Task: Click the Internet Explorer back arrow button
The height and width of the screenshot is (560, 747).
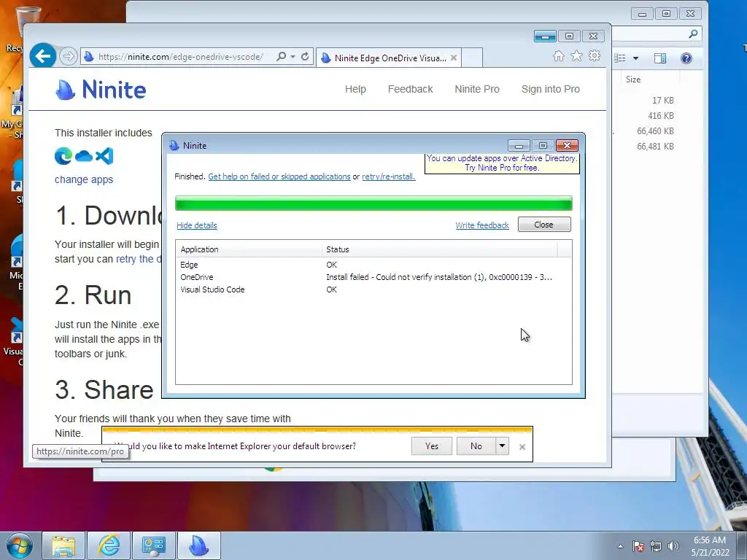Action: tap(43, 56)
